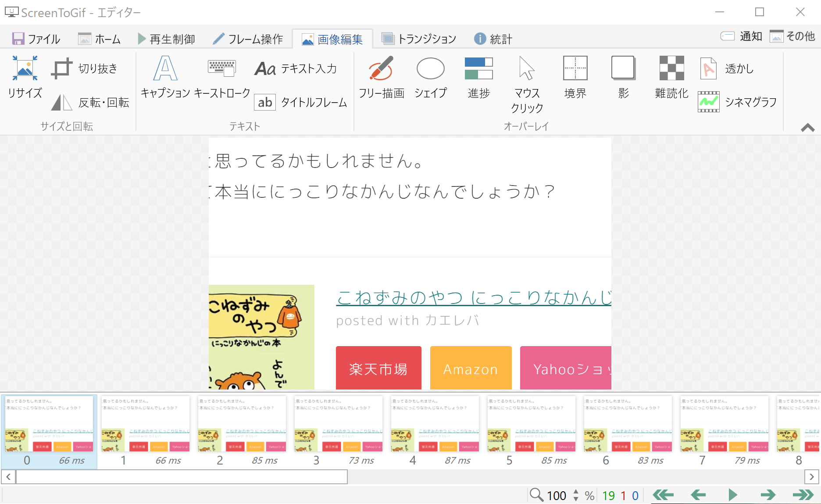
Task: Select frame 7 thumbnail (79 ms)
Action: pos(725,432)
